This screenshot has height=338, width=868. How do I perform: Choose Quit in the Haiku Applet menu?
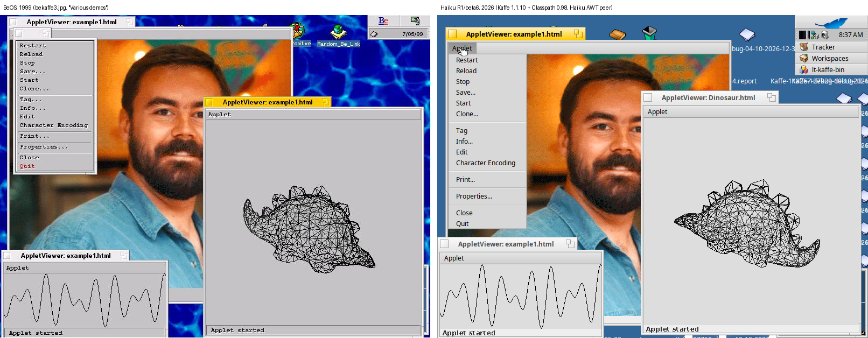click(488, 223)
